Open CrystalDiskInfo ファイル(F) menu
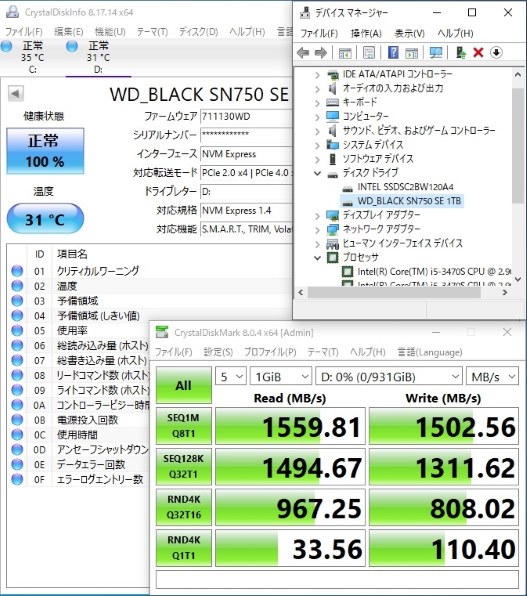The image size is (527, 596). tap(24, 32)
